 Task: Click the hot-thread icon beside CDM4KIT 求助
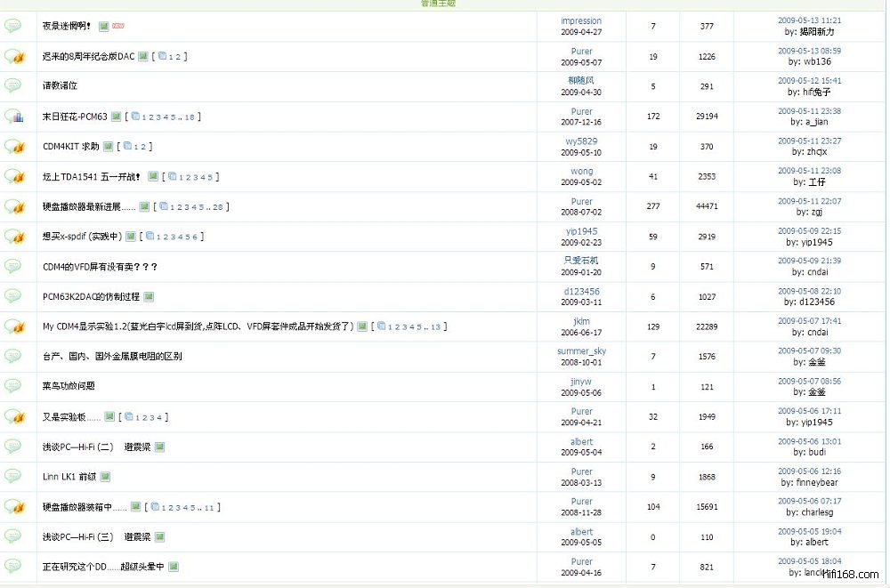click(x=13, y=147)
